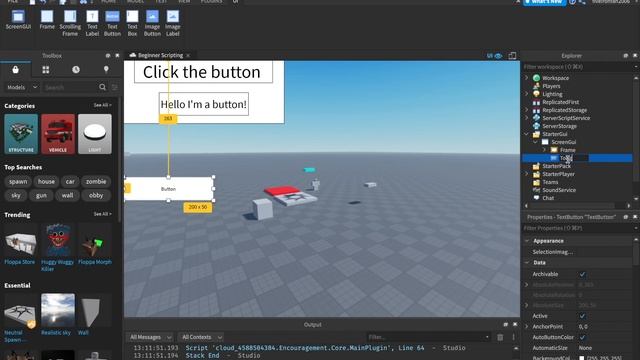This screenshot has width=640, height=360.
Task: Expand the AnchorPoint property
Action: point(527,327)
